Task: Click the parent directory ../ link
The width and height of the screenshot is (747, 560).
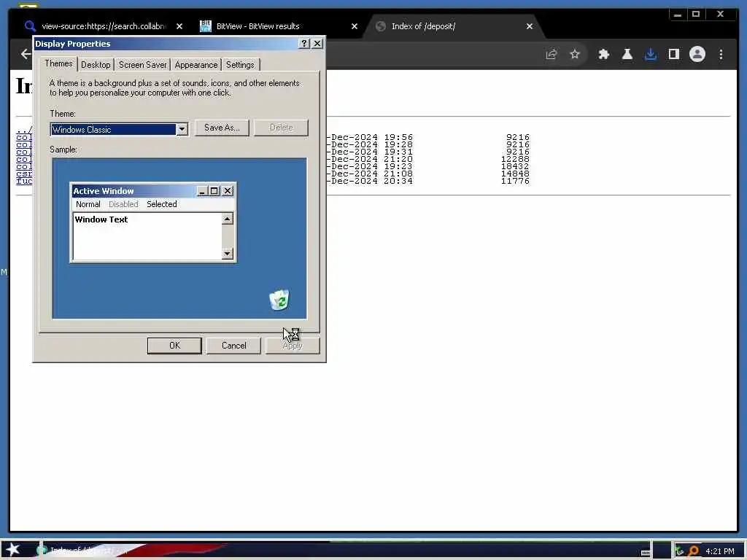Action: coord(24,130)
